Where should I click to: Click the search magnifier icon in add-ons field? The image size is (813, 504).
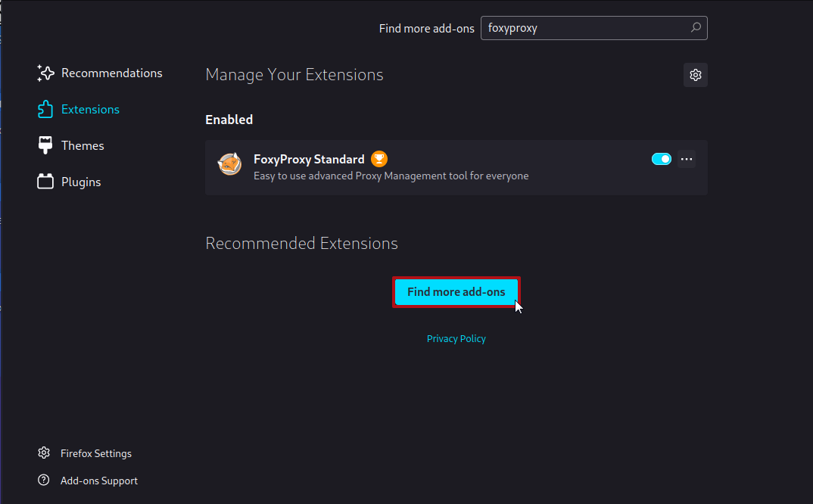coord(696,27)
